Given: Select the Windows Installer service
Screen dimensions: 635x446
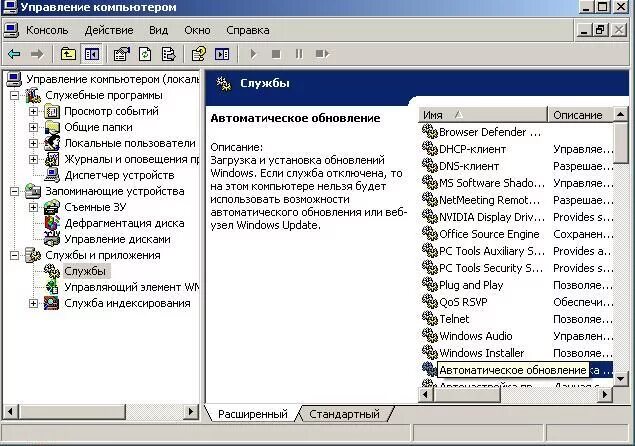Looking at the screenshot, I should (482, 353).
